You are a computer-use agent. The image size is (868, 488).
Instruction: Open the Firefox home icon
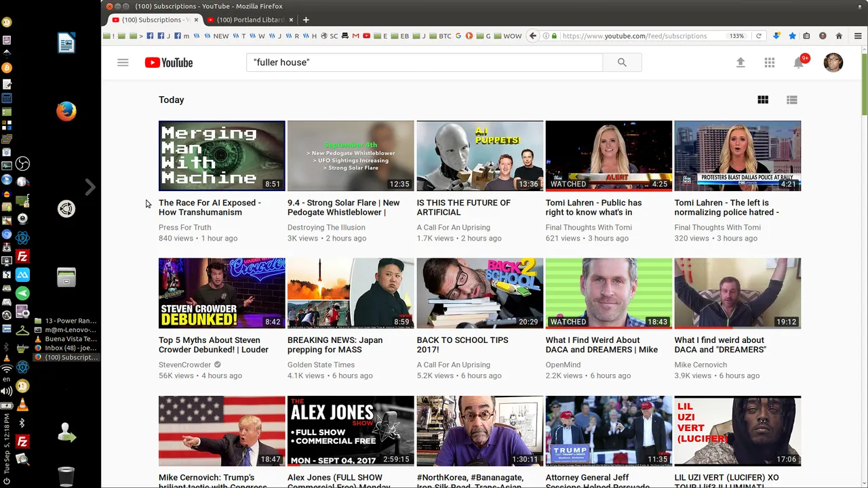coord(839,36)
